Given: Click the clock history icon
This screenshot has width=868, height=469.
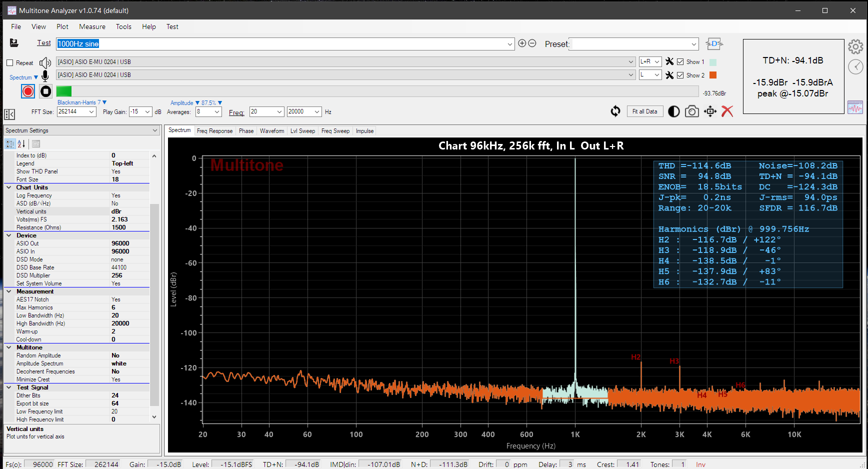Looking at the screenshot, I should 855,66.
